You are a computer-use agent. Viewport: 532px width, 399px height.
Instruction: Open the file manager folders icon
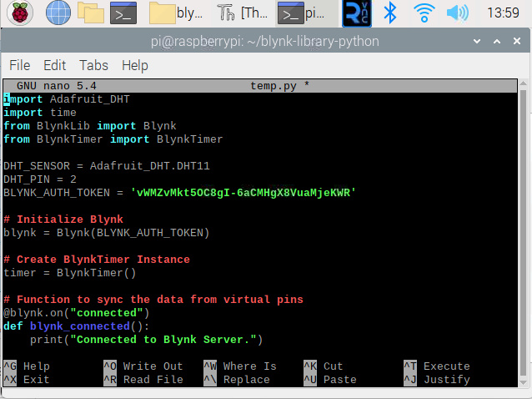pyautogui.click(x=91, y=13)
